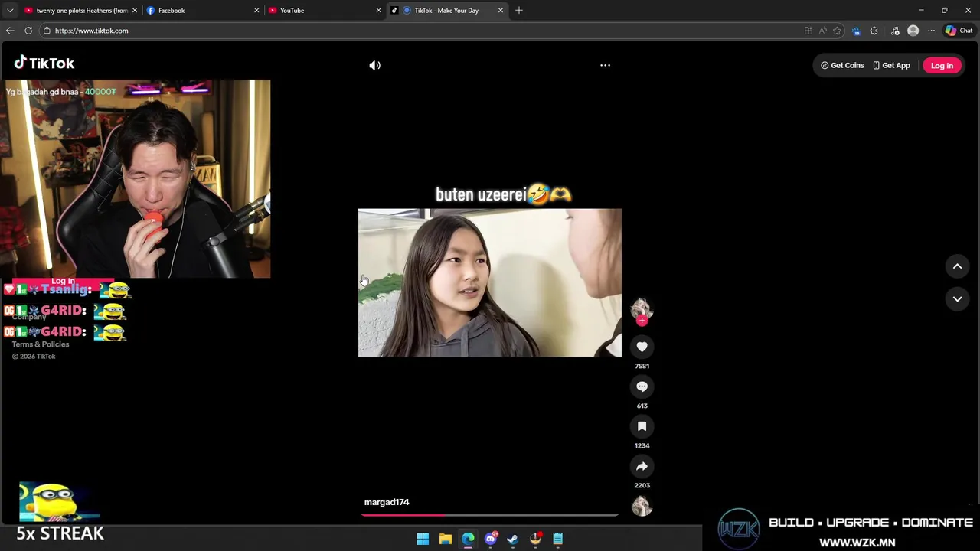Switch to the Facebook tab
980x551 pixels.
(201, 10)
